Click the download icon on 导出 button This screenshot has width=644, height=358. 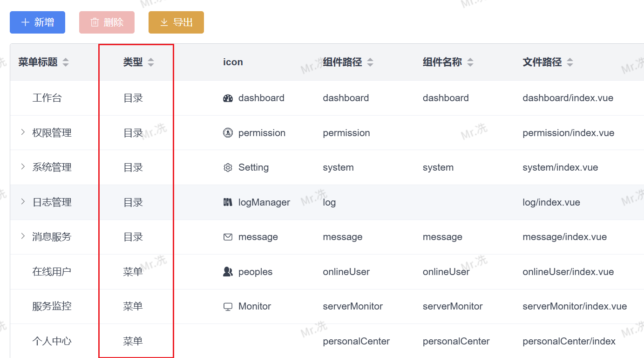(164, 22)
